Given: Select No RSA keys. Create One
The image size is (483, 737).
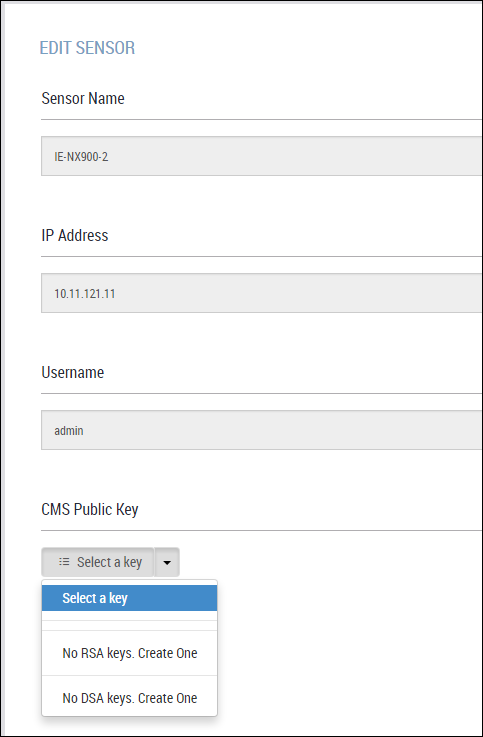Looking at the screenshot, I should tap(129, 653).
